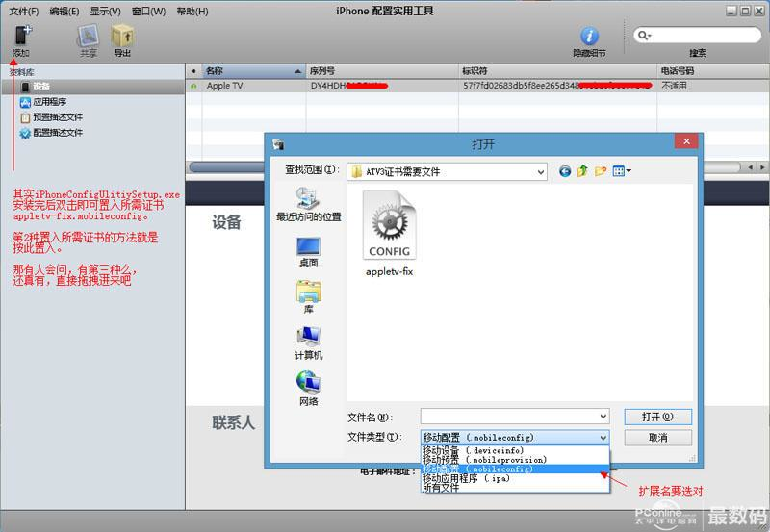770x532 pixels.
Task: Click the 桌面 (Desktop) places icon
Action: (308, 252)
